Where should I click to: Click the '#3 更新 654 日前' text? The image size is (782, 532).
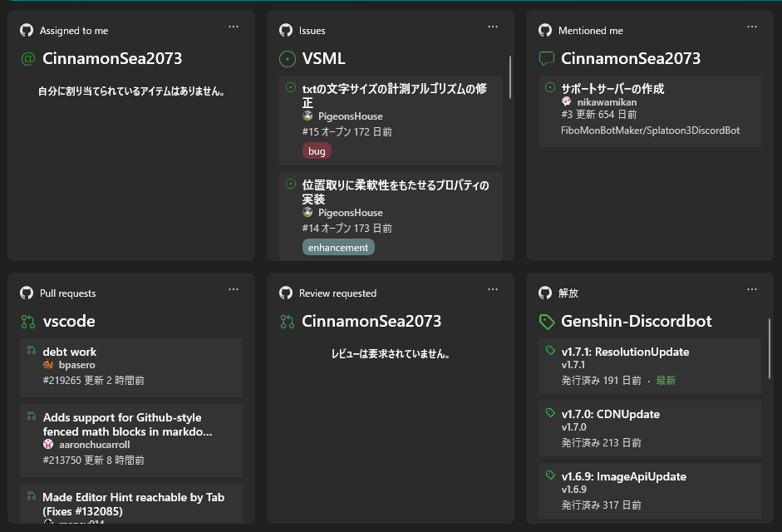(599, 114)
